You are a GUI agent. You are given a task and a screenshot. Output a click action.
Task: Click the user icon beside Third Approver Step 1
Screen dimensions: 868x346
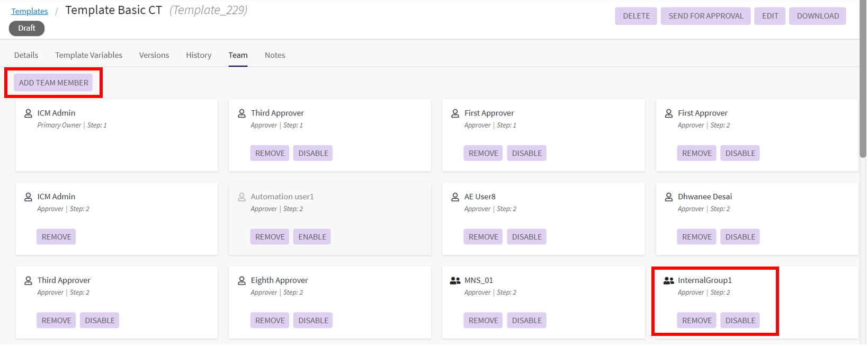tap(241, 113)
